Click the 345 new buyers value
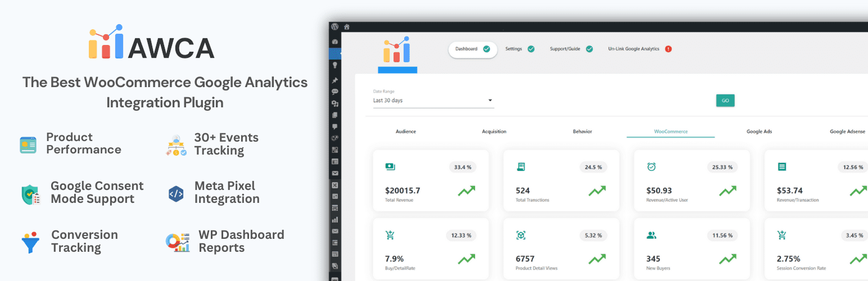The image size is (868, 281). coord(653,259)
